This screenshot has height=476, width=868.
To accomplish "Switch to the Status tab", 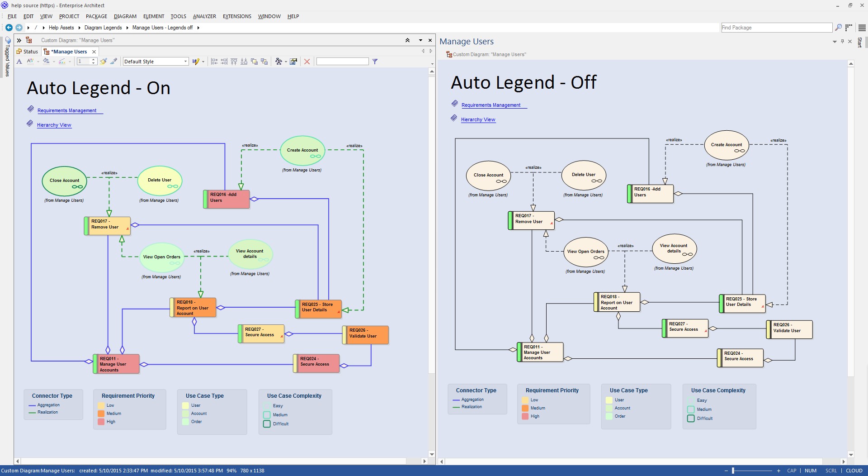I will [27, 52].
